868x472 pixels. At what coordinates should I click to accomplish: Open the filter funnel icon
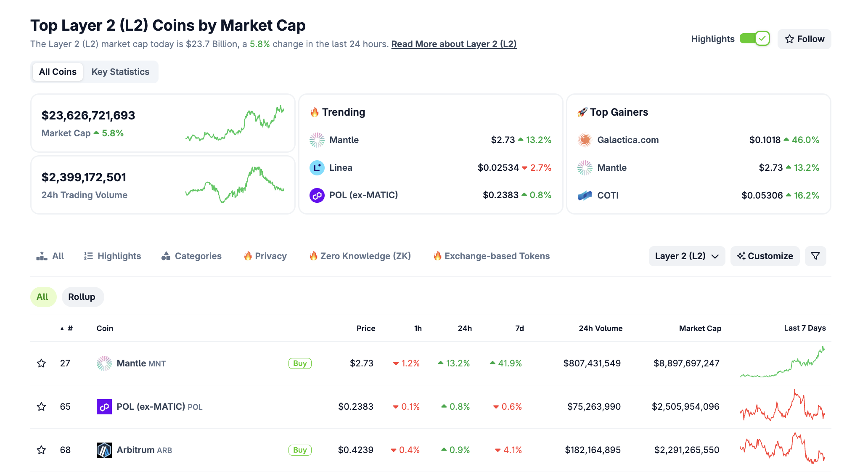tap(815, 256)
